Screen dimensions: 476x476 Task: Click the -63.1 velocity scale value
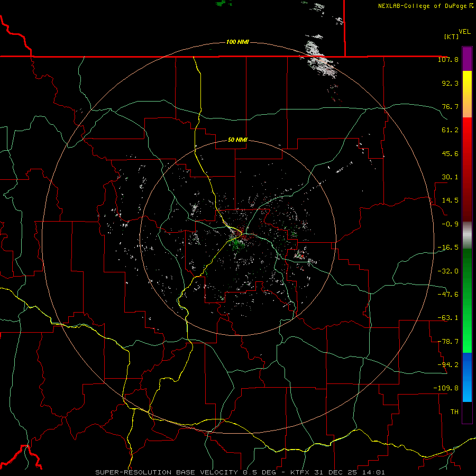(448, 318)
